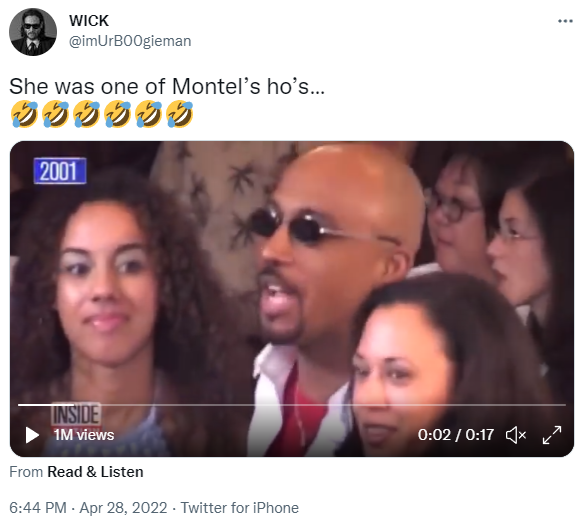Click the tweet text about Montel

click(x=167, y=86)
